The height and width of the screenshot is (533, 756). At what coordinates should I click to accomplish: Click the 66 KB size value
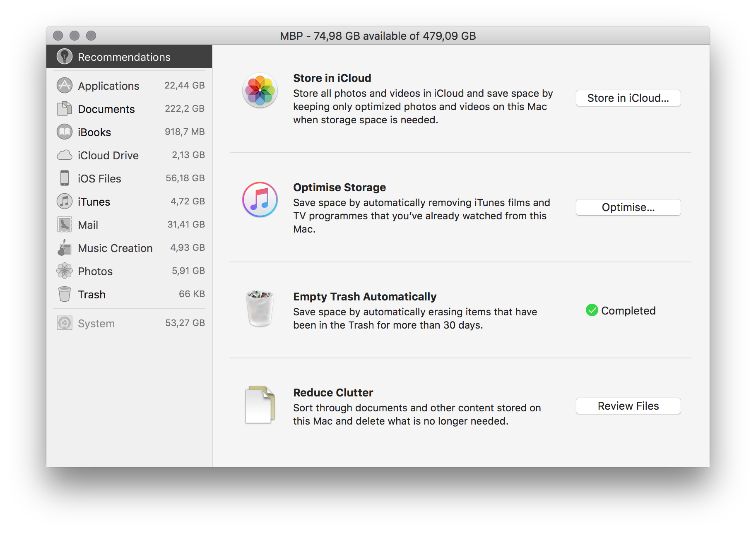pos(192,294)
